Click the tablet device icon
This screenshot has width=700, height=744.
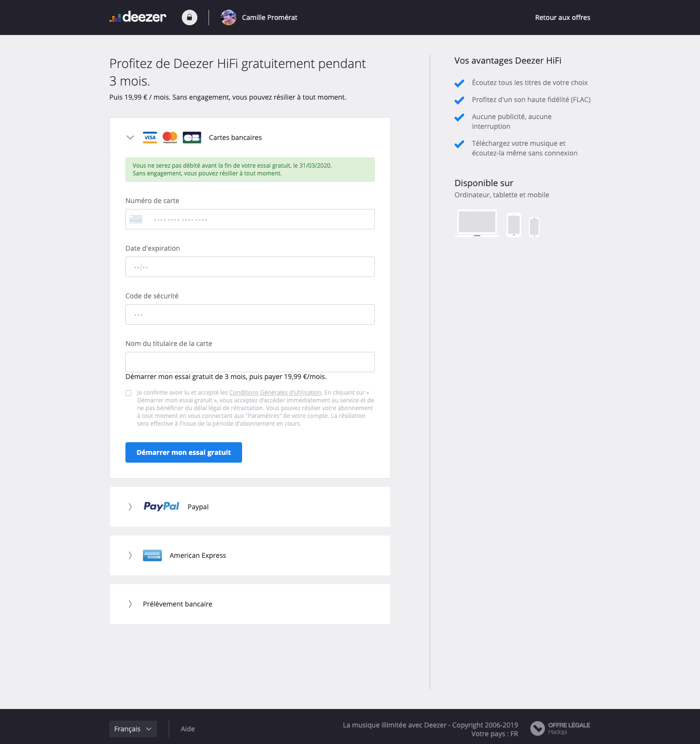(x=514, y=225)
